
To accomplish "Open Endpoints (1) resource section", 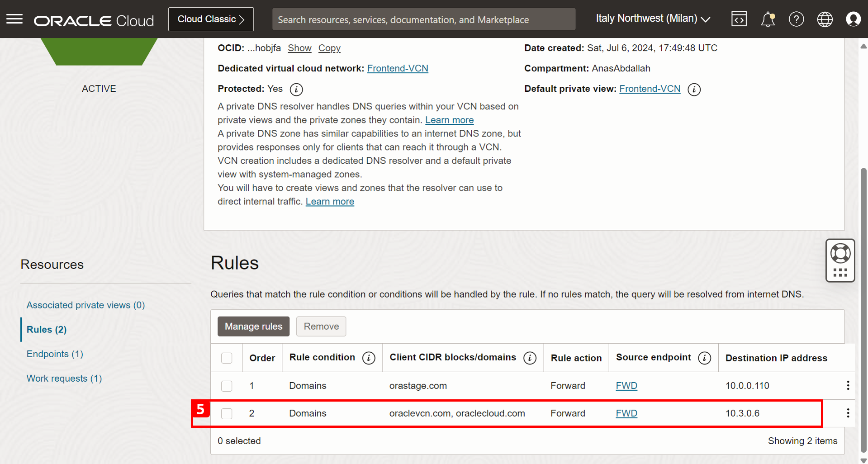I will (55, 354).
